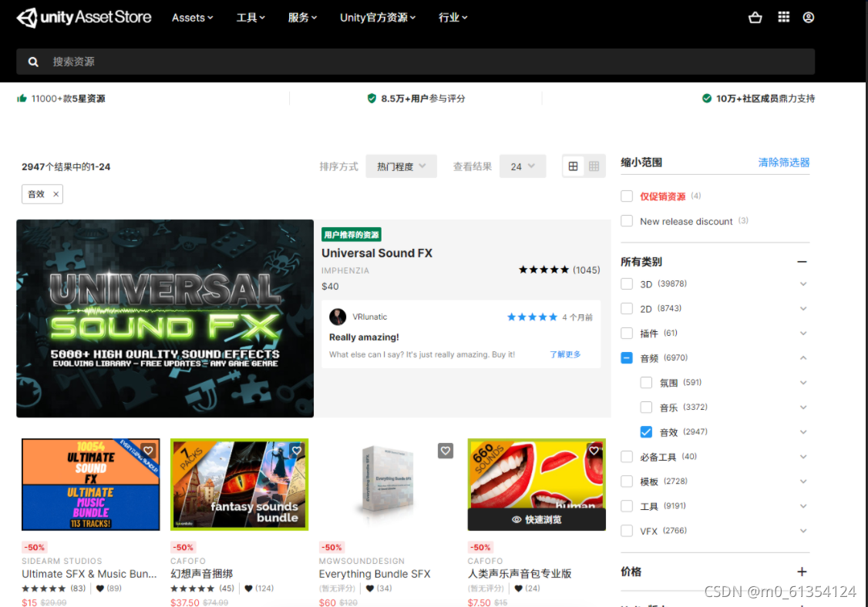
Task: Check the 2D category checkbox
Action: pos(627,309)
